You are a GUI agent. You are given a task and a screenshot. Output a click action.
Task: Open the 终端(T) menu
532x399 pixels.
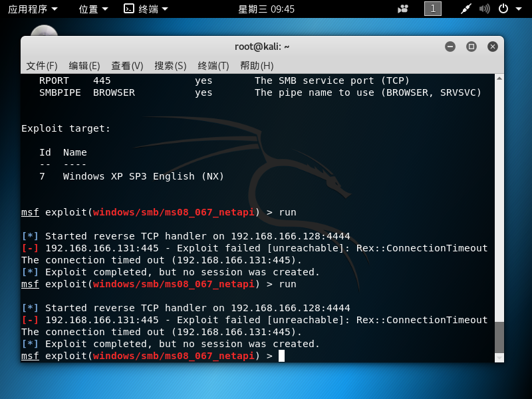213,65
